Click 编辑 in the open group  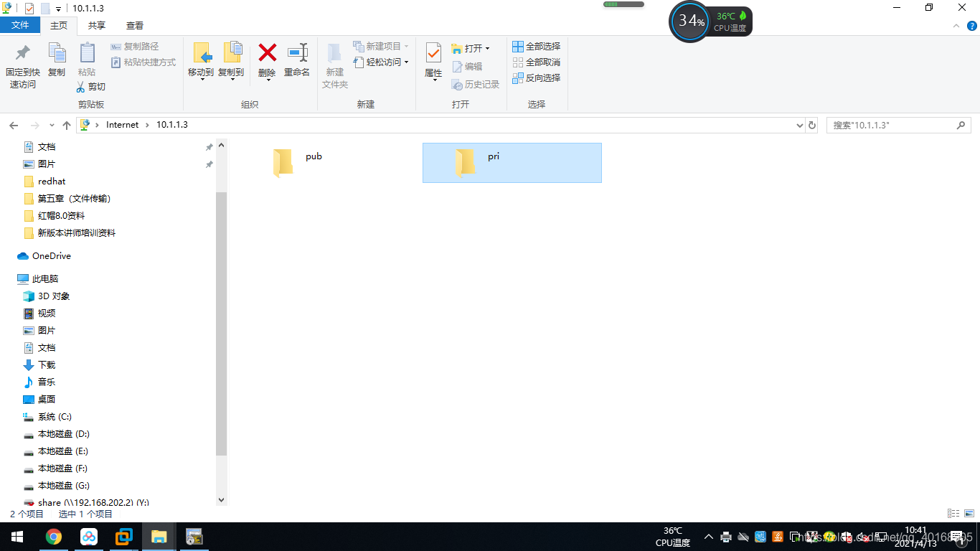[467, 67]
